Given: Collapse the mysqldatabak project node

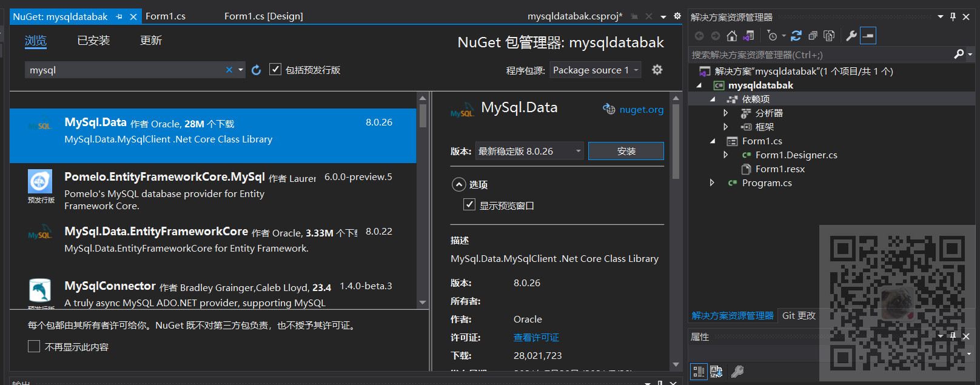Looking at the screenshot, I should coord(700,85).
